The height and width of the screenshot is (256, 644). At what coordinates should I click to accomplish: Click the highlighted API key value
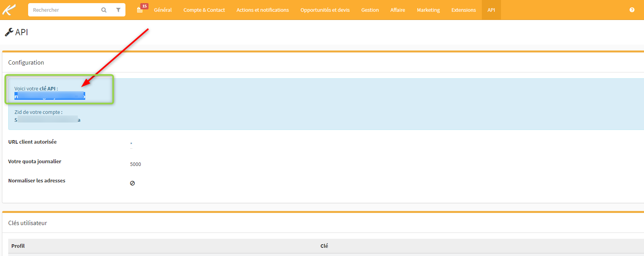(x=50, y=96)
